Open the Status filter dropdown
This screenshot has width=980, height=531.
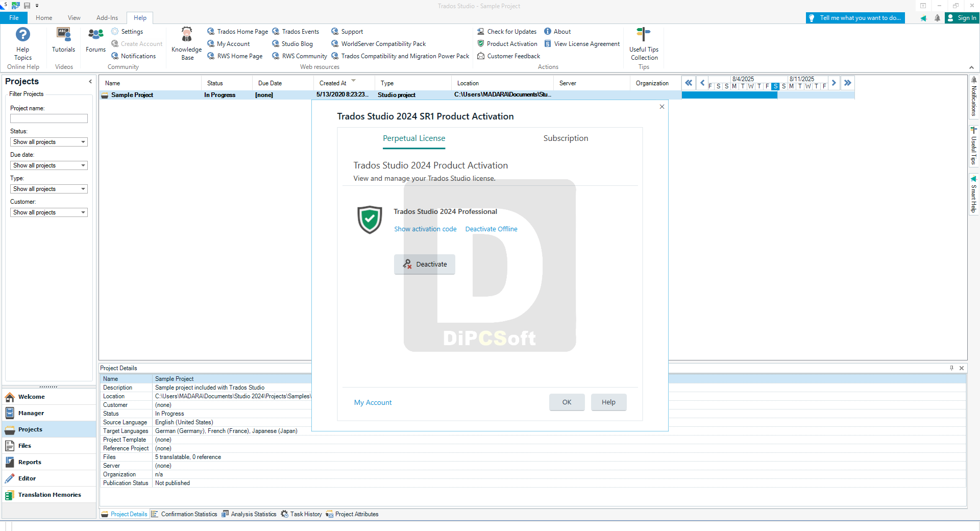point(49,142)
